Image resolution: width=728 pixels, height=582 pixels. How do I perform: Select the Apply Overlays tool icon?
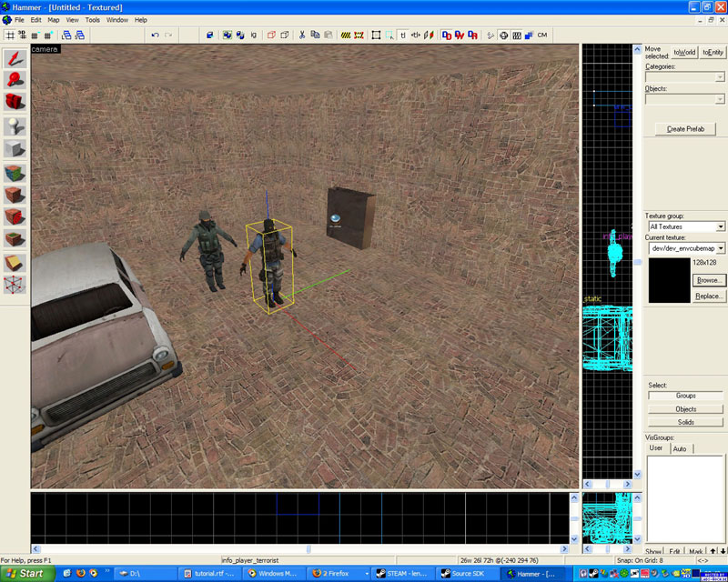click(x=15, y=238)
